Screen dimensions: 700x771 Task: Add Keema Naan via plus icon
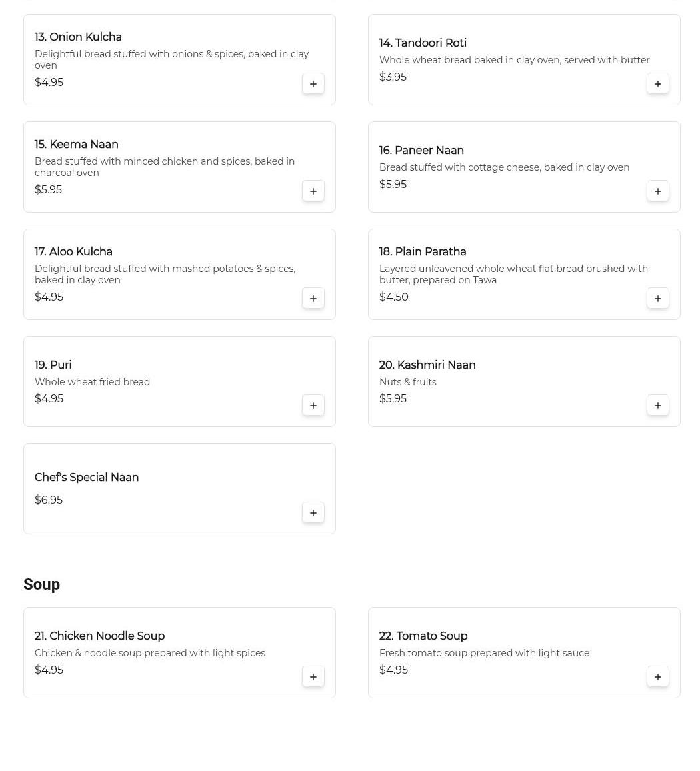(x=313, y=191)
